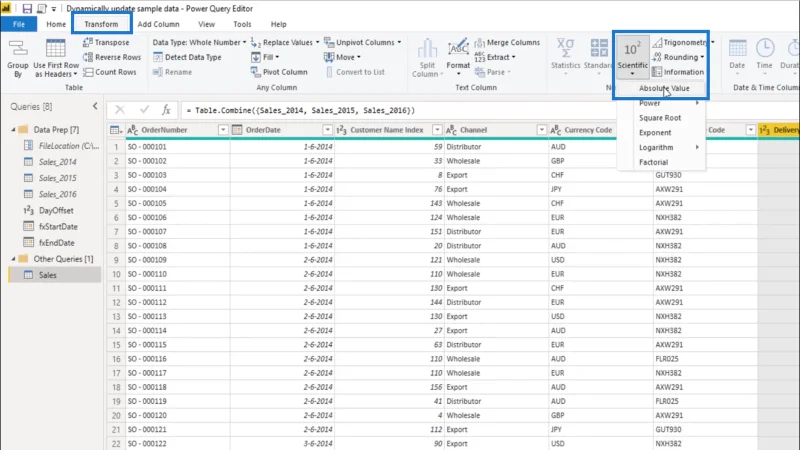Click Reverse Rows icon

pyautogui.click(x=88, y=57)
